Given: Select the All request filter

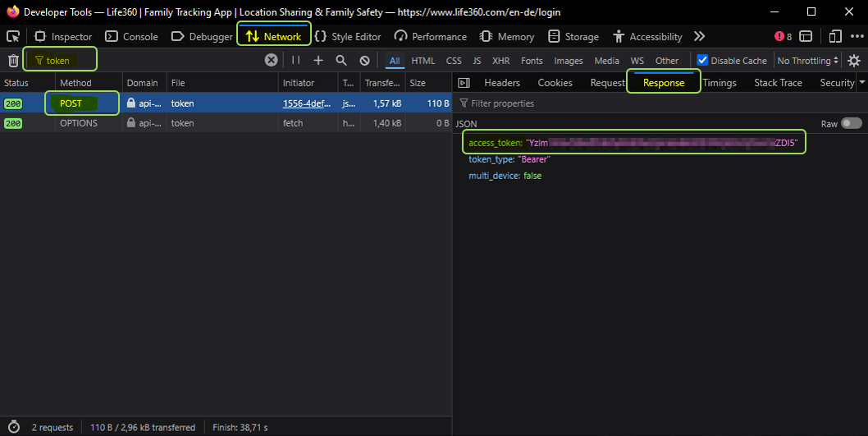Looking at the screenshot, I should coord(395,61).
